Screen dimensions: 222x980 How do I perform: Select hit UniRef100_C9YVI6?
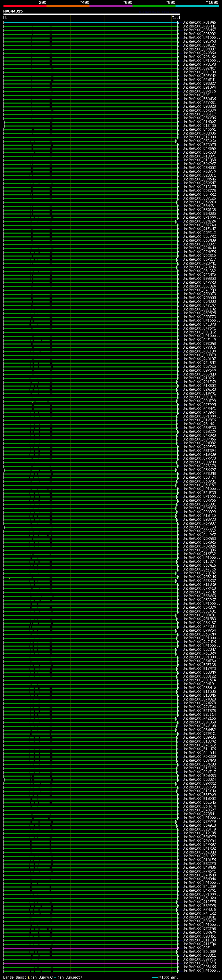click(x=199, y=959)
